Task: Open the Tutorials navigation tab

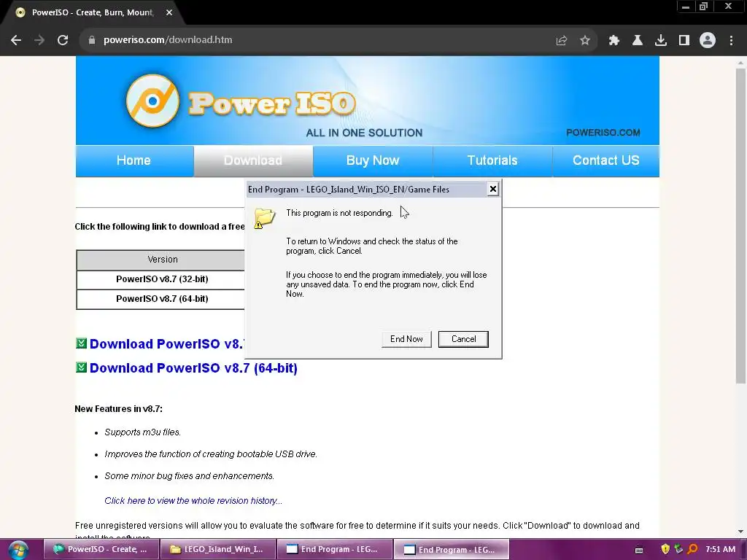Action: [x=492, y=161]
